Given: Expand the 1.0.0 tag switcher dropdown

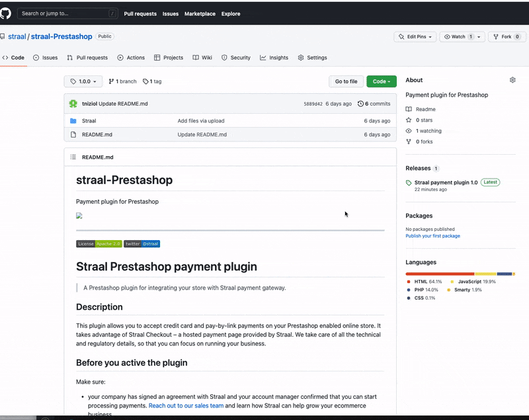Looking at the screenshot, I should (x=83, y=81).
